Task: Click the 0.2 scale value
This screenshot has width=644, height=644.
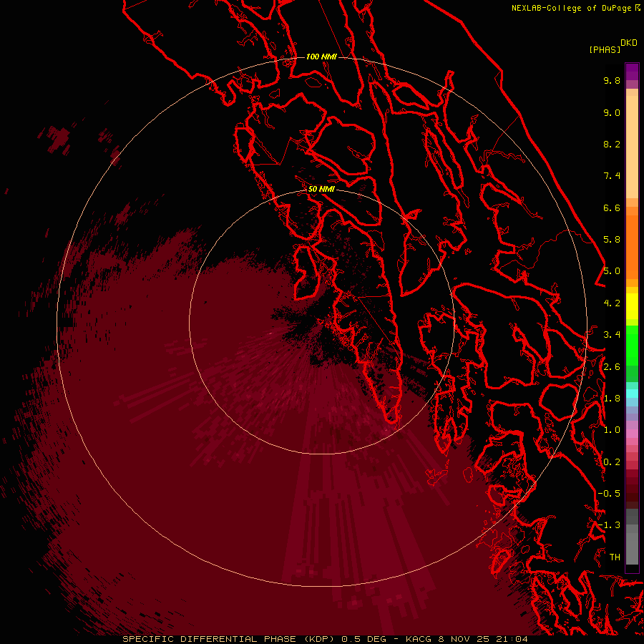Action: click(612, 462)
